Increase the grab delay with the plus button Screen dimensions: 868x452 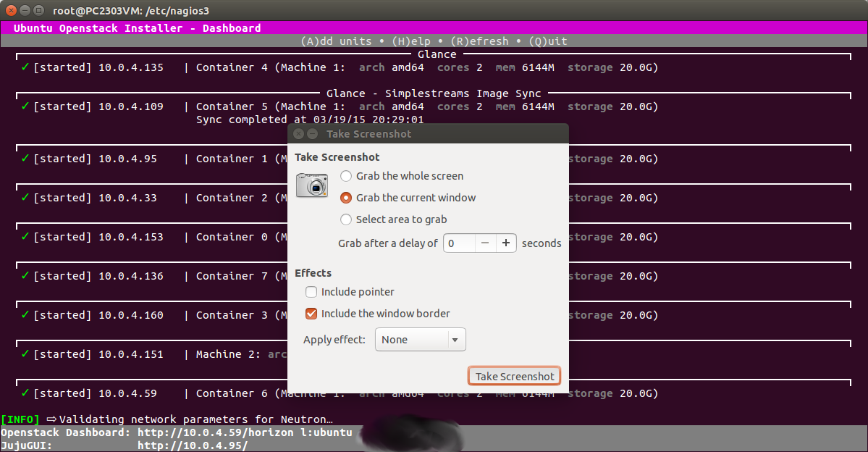(506, 243)
